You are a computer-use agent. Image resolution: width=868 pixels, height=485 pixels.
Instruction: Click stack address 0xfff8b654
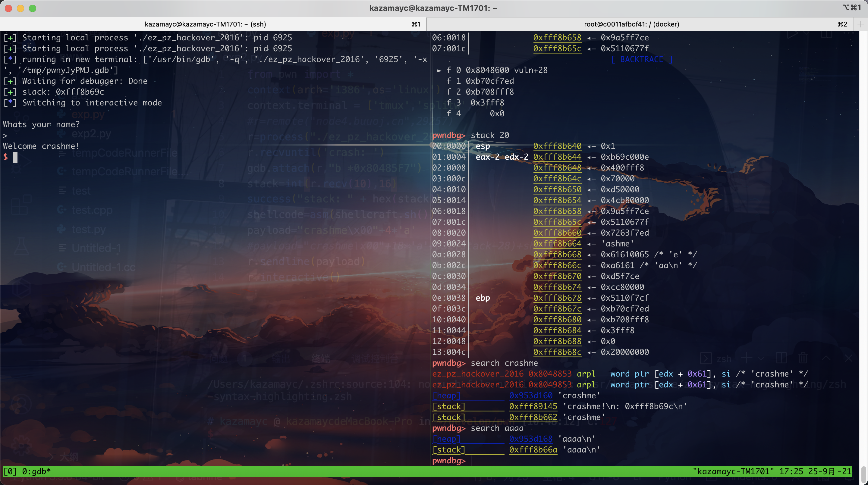click(557, 200)
